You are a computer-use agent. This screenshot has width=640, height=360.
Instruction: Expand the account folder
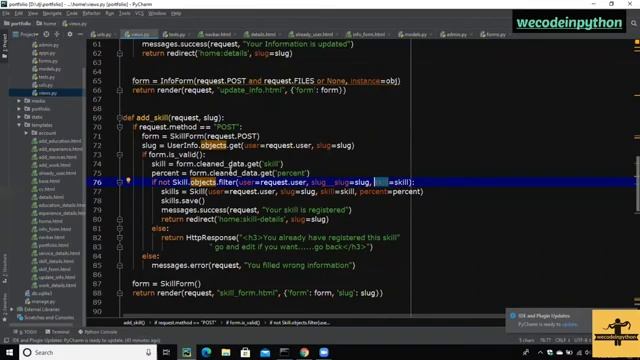26,133
